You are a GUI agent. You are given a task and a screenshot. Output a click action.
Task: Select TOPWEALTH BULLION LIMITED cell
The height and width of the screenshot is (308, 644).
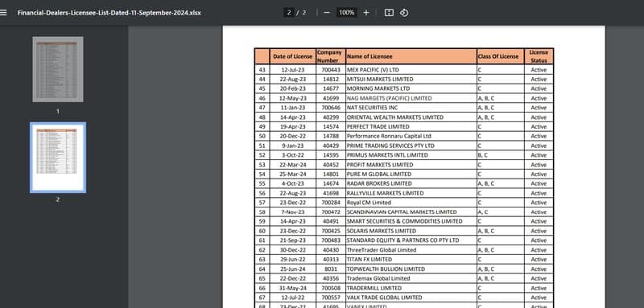[411, 269]
